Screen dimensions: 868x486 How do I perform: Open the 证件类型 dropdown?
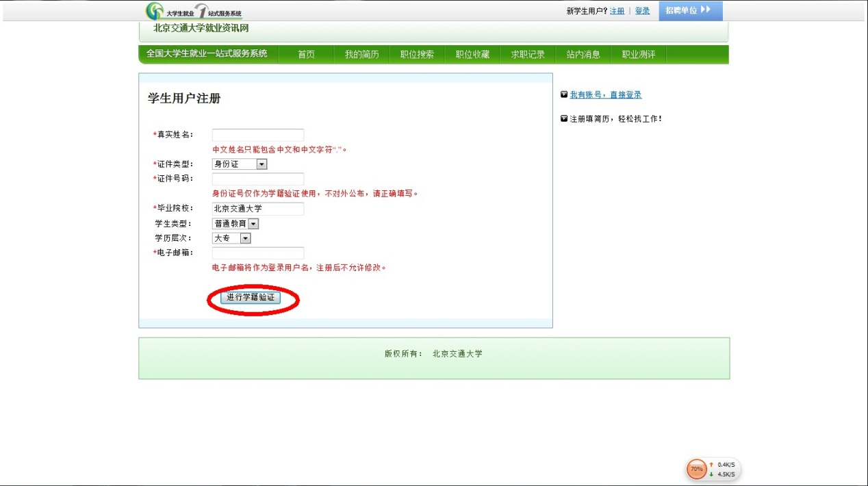(240, 164)
